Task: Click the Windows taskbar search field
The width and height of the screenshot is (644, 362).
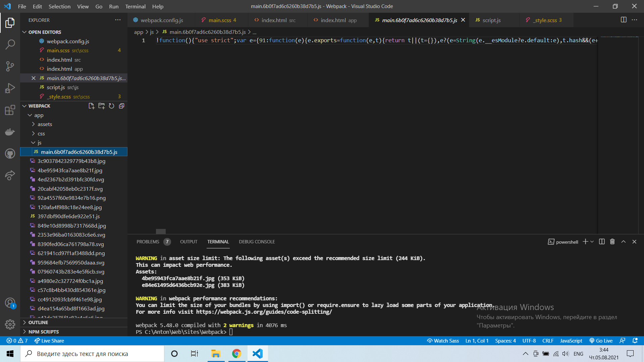Action: click(x=92, y=354)
